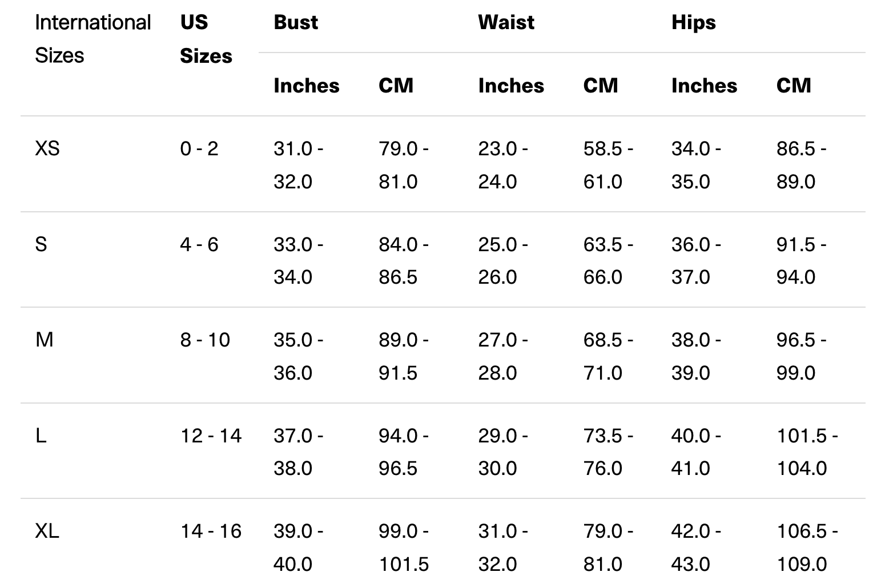Select the US size 4 - 6 cell
Screen dimensions: 869x588
click(199, 244)
